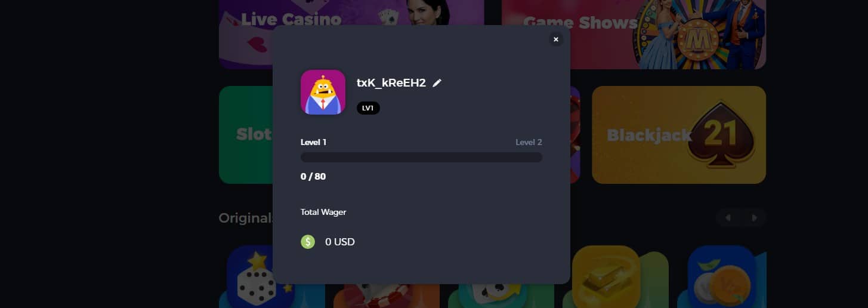Screen dimensions: 868x308
Task: Open the green Slots category tile
Action: coord(246,135)
